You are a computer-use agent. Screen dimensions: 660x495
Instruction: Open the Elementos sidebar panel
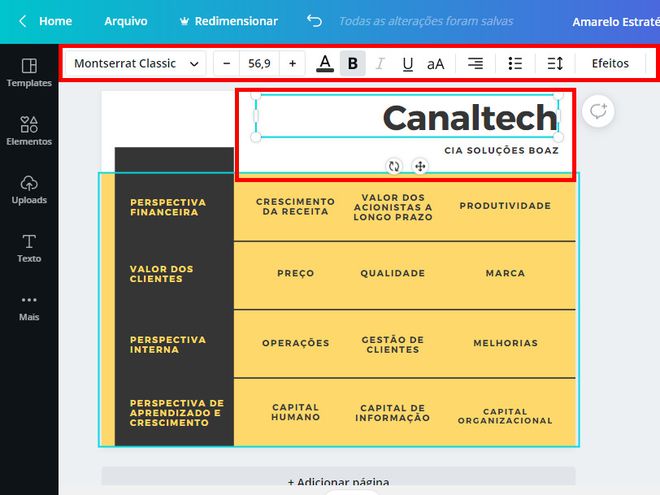point(29,131)
